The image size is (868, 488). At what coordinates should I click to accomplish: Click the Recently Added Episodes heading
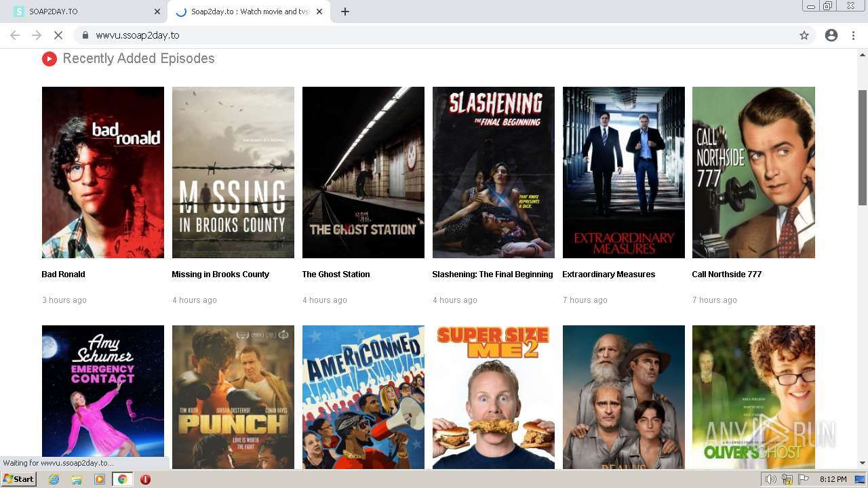(138, 59)
